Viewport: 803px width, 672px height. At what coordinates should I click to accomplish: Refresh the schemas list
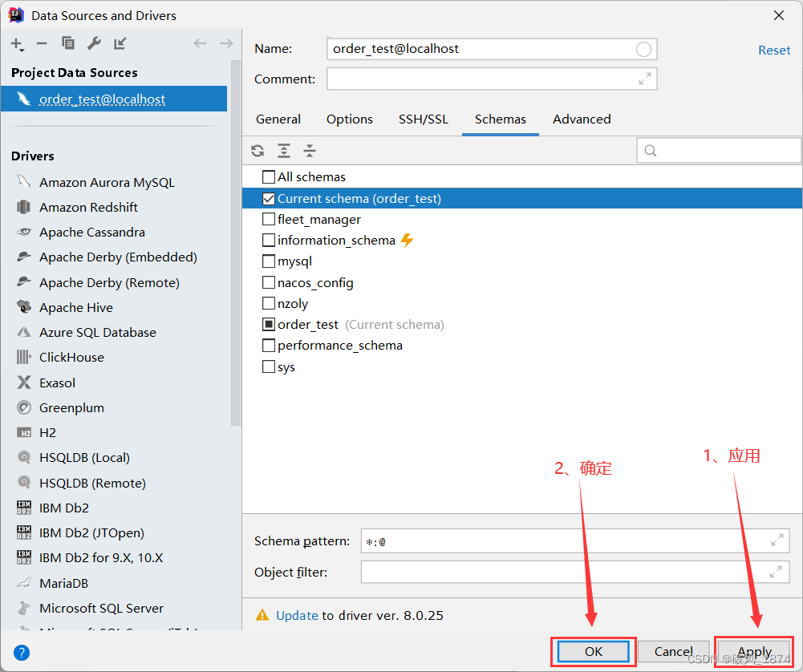tap(258, 151)
